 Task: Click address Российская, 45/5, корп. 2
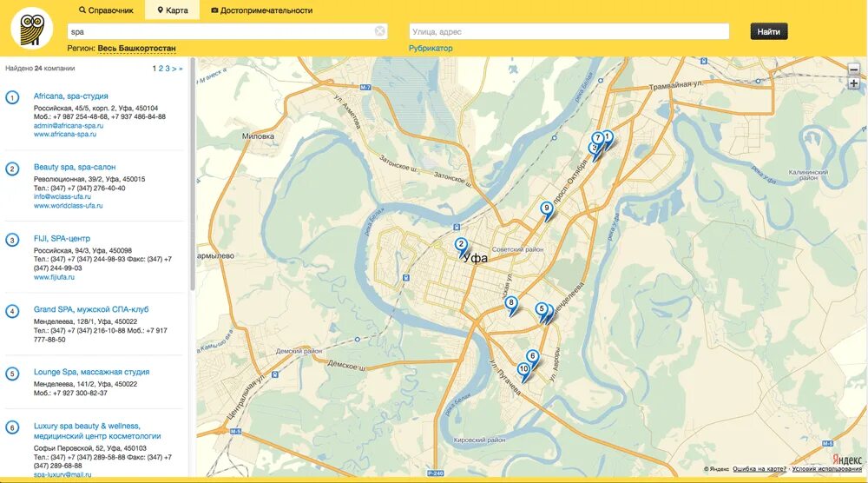(95, 108)
